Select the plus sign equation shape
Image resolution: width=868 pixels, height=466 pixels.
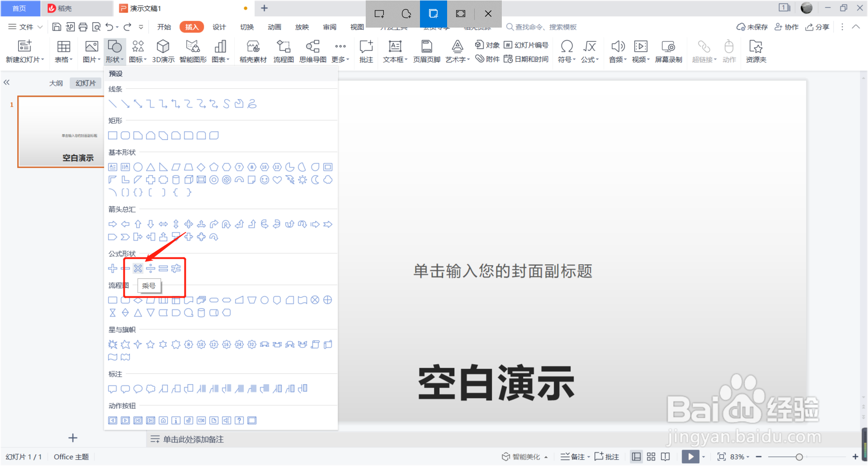coord(113,268)
